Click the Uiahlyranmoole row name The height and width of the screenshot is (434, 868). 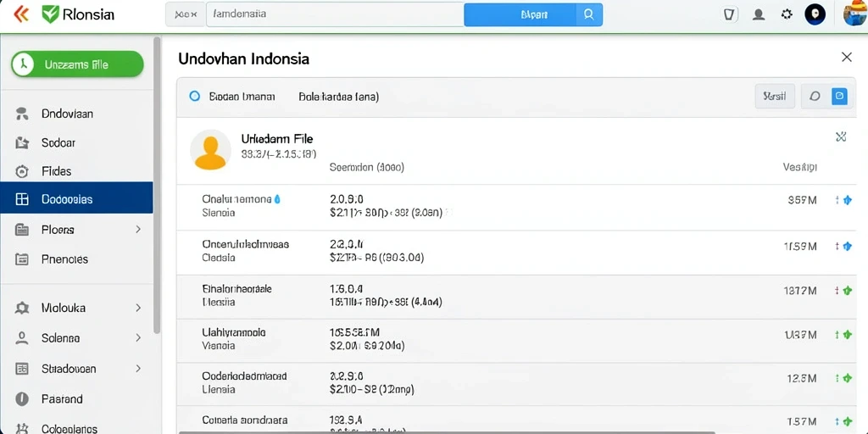tap(234, 332)
